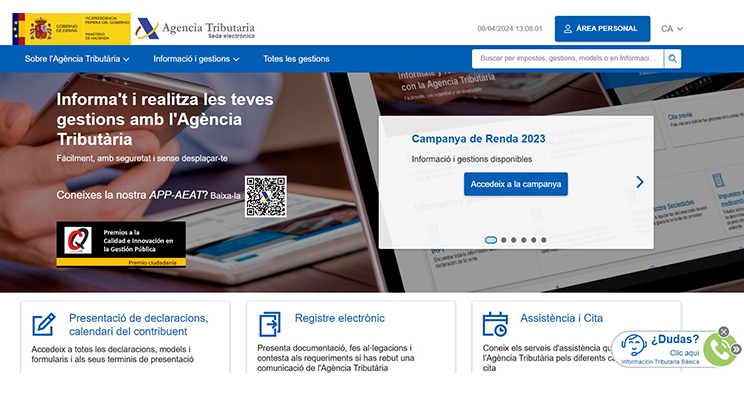Close the ¿Dudas? help widget
Screen dimensions: 744x419
[x=724, y=331]
